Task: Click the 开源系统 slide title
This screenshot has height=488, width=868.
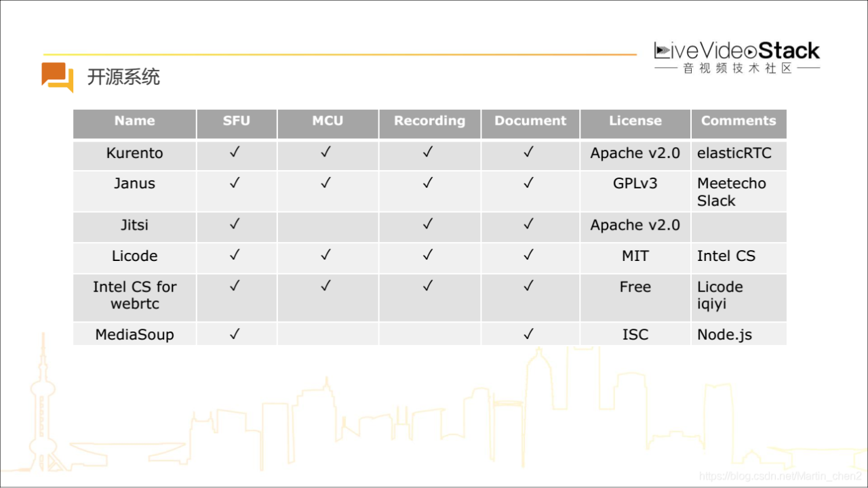Action: tap(123, 77)
